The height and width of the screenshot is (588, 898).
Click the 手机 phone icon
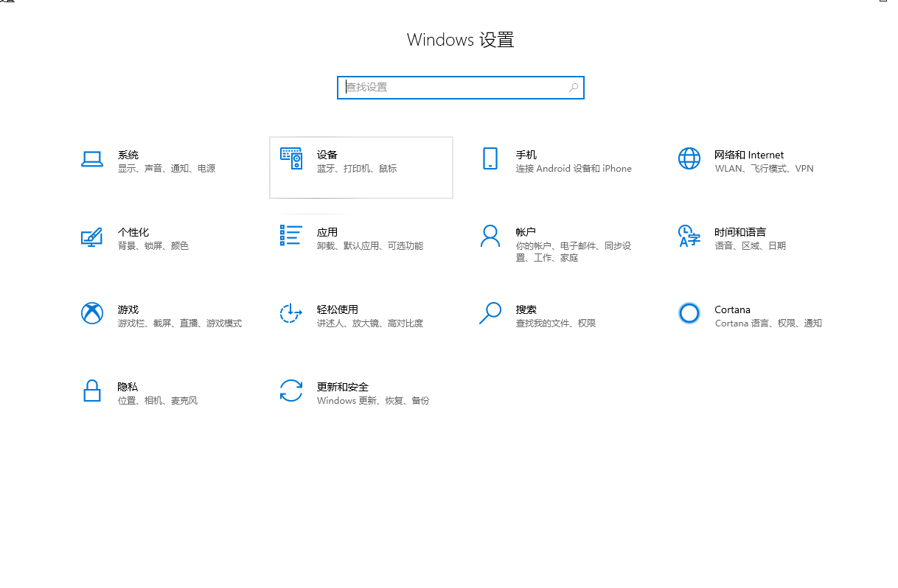490,158
